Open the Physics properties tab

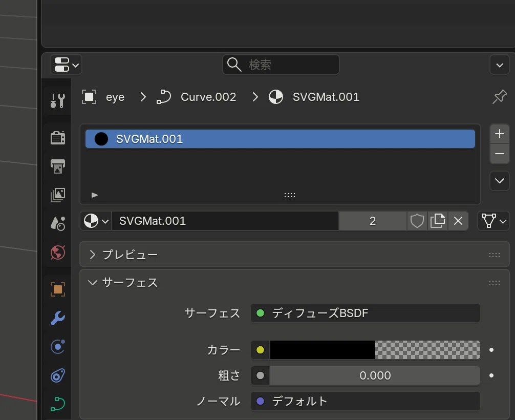pyautogui.click(x=58, y=347)
